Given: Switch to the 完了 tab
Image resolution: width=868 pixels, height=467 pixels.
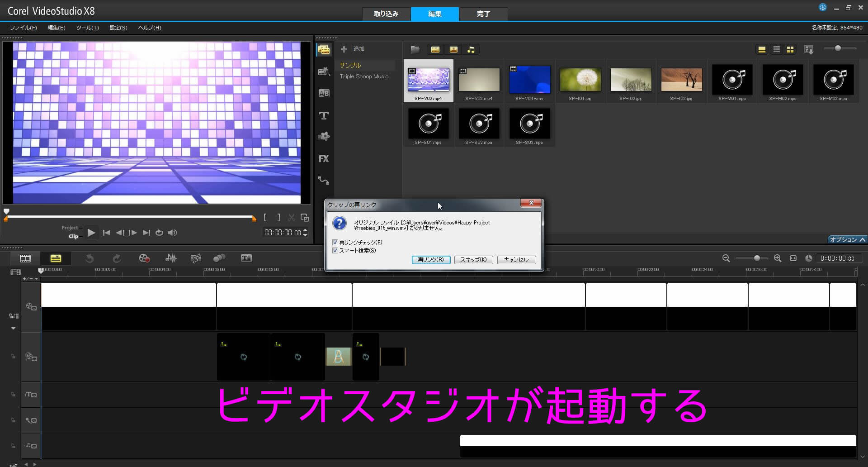Looking at the screenshot, I should [483, 14].
